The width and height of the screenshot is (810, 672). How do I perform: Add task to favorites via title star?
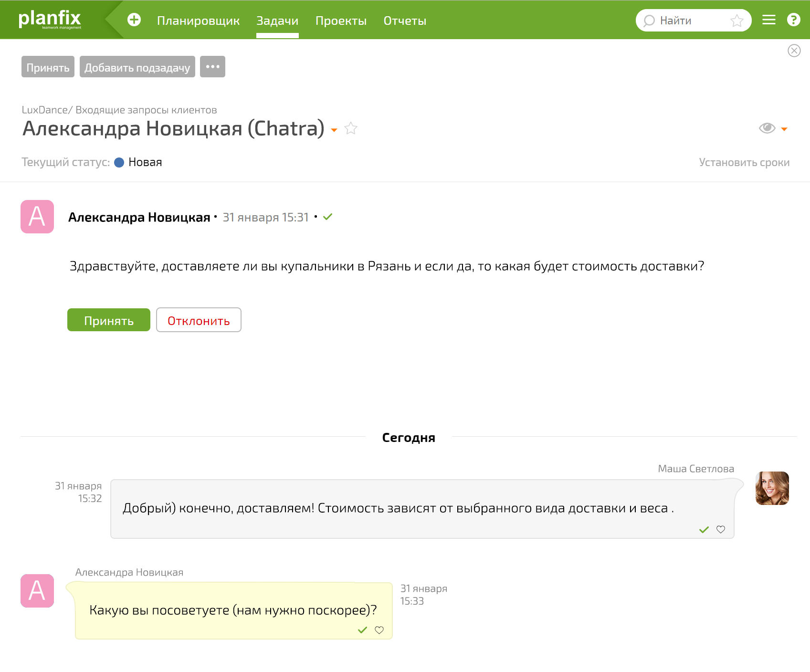351,128
